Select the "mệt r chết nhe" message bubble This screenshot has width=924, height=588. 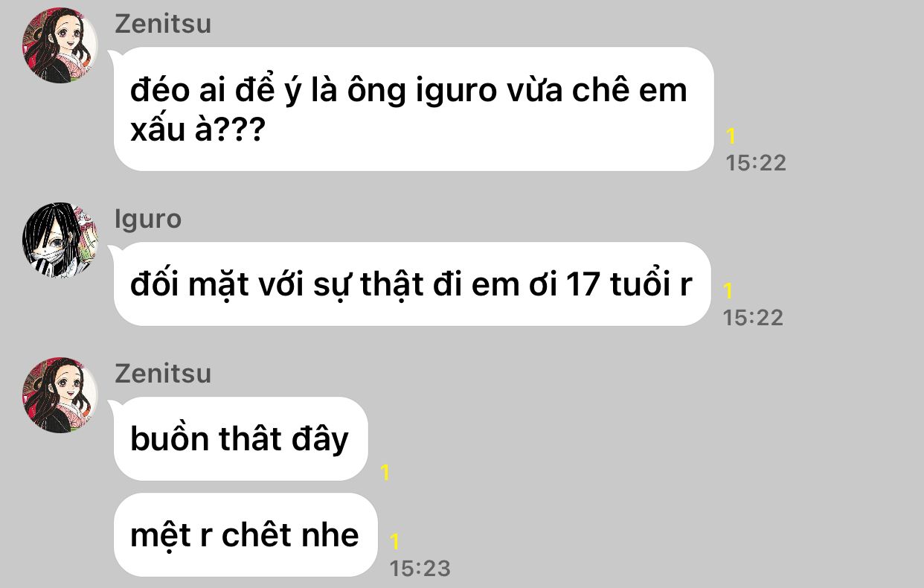tap(246, 534)
